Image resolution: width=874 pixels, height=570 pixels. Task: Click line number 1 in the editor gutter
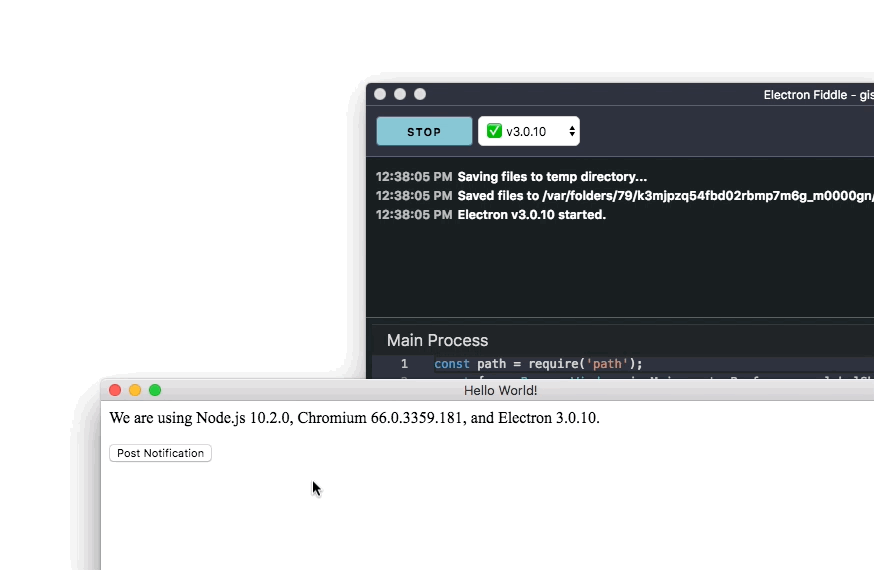pos(405,364)
